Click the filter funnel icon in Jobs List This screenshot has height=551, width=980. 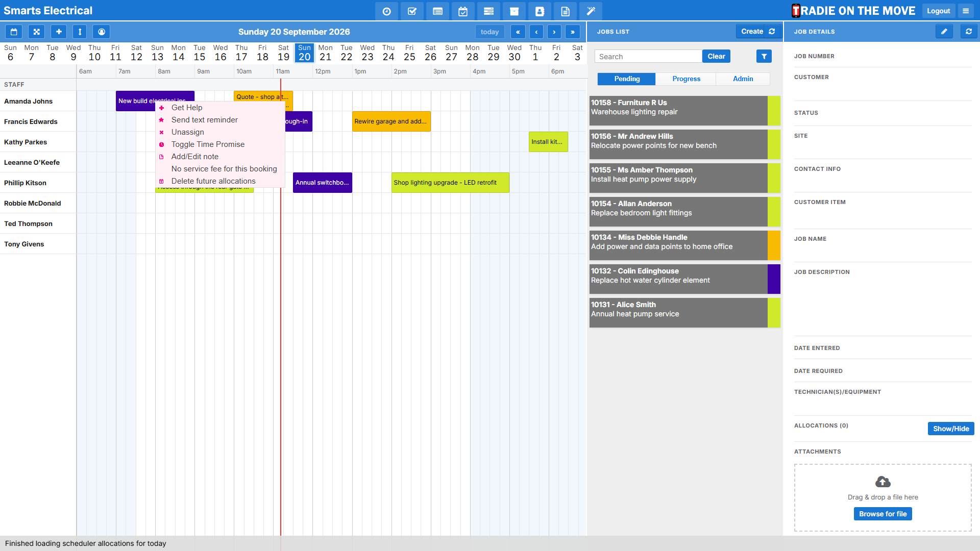pyautogui.click(x=764, y=56)
